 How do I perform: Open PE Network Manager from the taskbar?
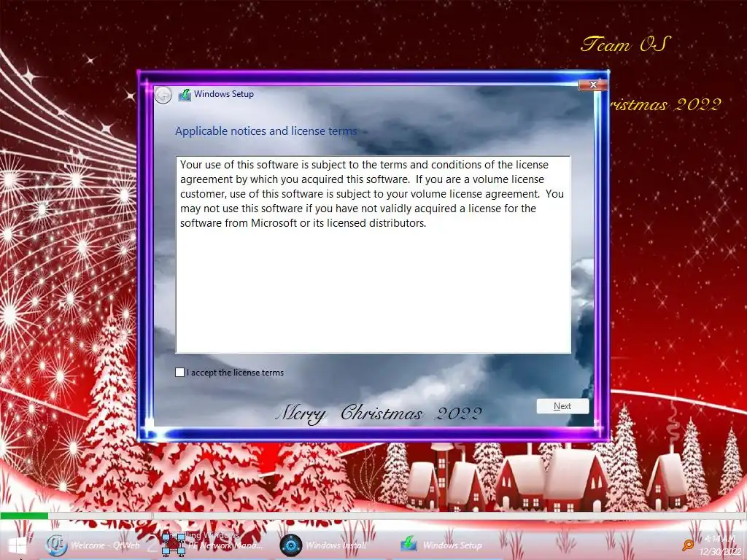point(213,545)
